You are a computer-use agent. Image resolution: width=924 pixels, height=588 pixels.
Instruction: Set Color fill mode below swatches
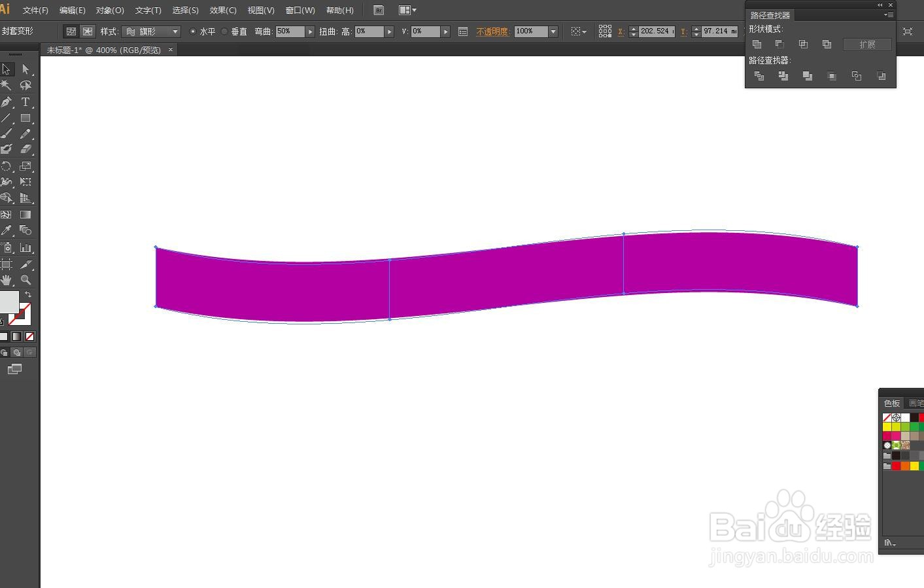pos(4,336)
